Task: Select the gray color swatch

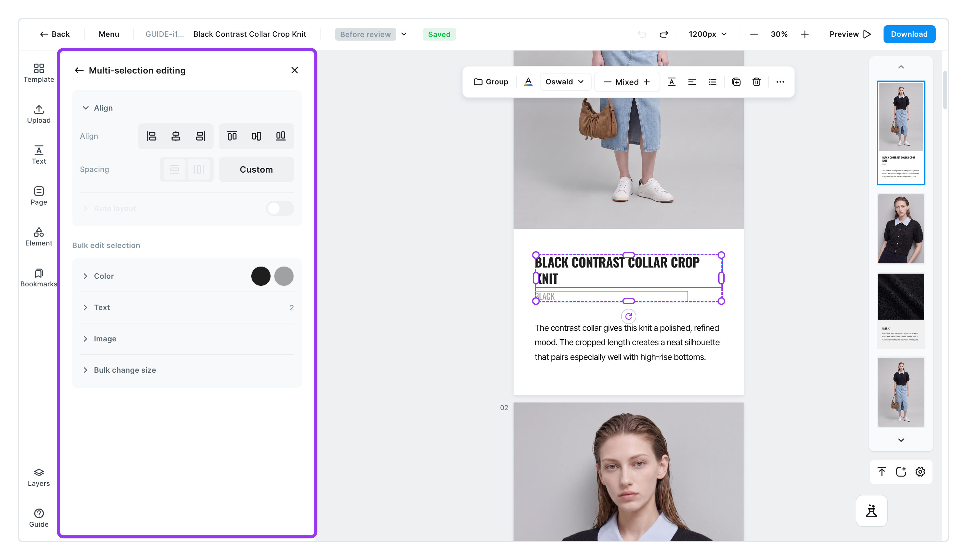Action: [284, 276]
